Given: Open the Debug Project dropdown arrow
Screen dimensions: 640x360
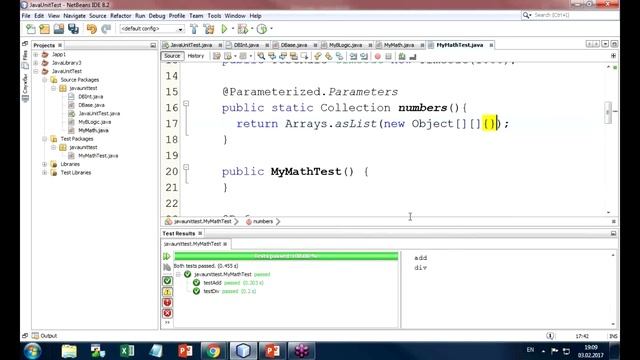Looking at the screenshot, I should pos(252,29).
